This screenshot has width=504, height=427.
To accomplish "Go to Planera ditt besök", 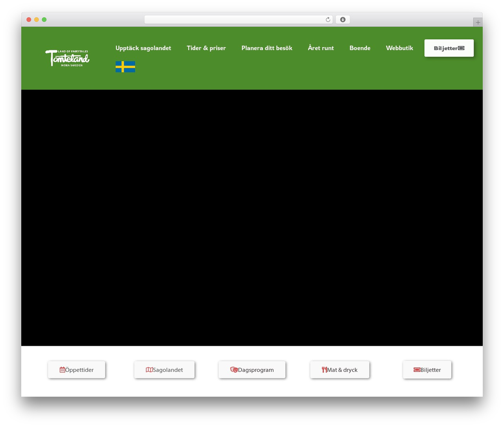I will [x=267, y=48].
